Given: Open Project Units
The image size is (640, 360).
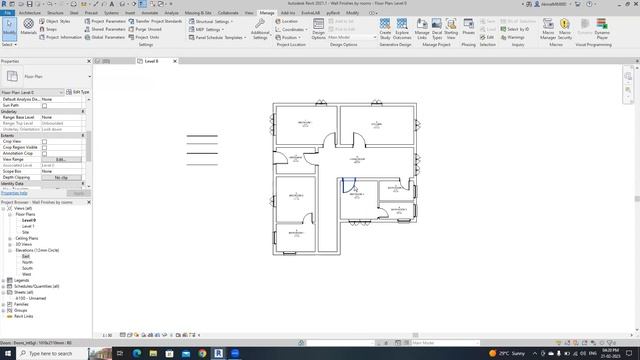Looking at the screenshot, I should click(x=144, y=37).
